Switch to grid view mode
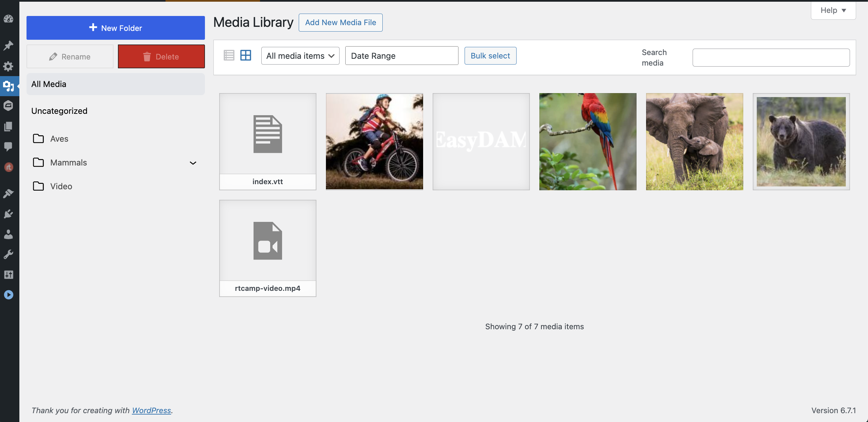868x422 pixels. (245, 55)
